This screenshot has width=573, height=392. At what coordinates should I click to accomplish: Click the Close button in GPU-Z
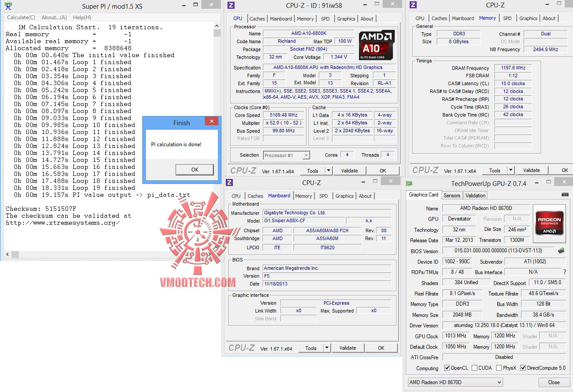point(554,382)
